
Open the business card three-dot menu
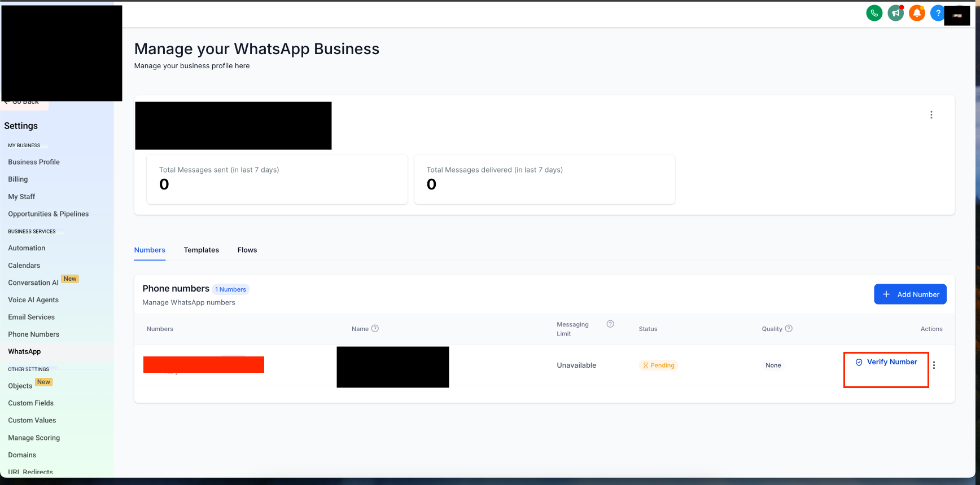[931, 115]
